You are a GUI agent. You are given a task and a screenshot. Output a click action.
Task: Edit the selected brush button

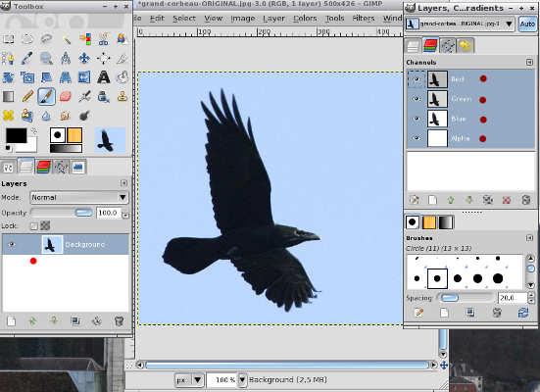pos(418,313)
